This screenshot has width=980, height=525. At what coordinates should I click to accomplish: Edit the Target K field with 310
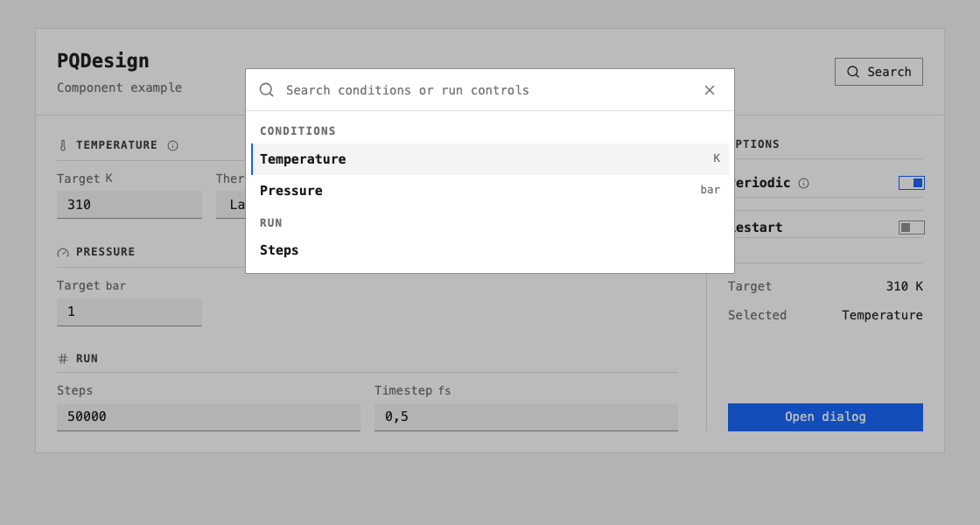click(x=129, y=205)
